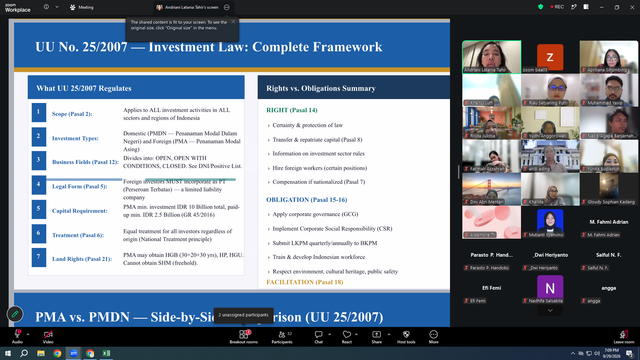The height and width of the screenshot is (360, 640).
Task: Select zoom baa03 participant tile
Action: (x=550, y=57)
